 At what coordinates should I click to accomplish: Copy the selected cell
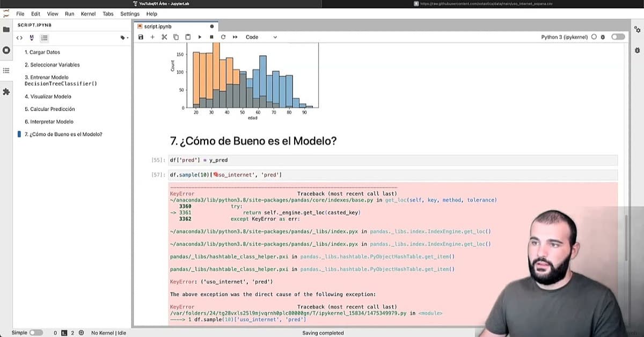[176, 37]
